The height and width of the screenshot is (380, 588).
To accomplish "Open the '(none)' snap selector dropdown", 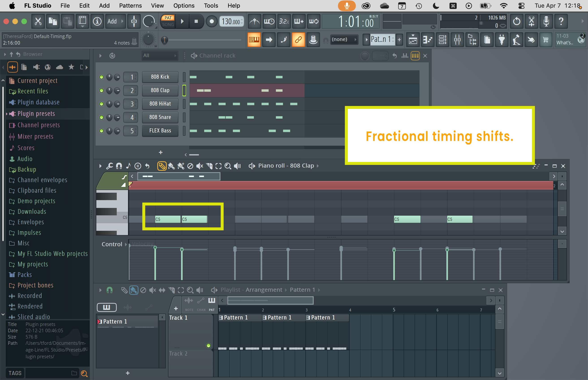I will pyautogui.click(x=344, y=39).
